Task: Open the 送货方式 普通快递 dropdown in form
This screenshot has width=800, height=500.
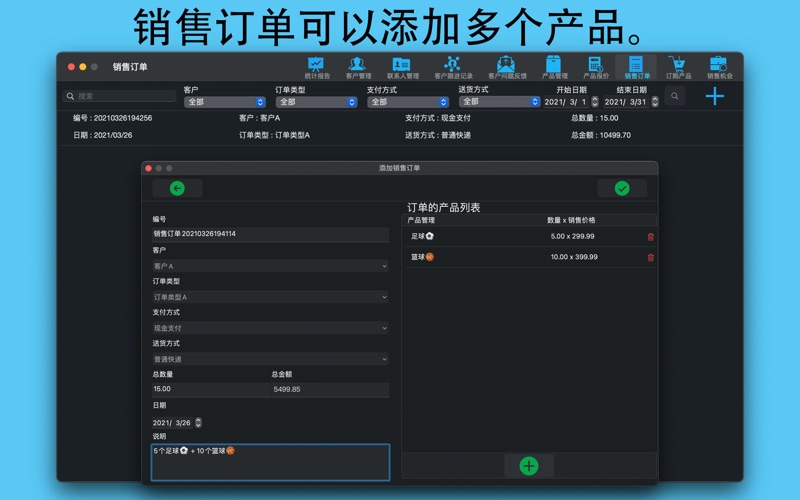Action: pyautogui.click(x=270, y=359)
